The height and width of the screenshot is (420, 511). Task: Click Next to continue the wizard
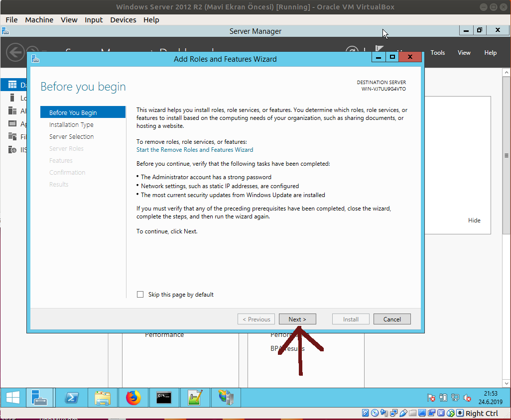tap(297, 319)
